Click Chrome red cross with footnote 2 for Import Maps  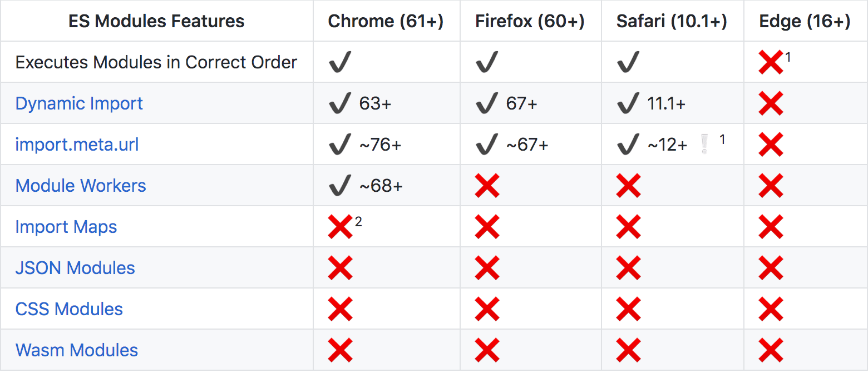point(340,227)
